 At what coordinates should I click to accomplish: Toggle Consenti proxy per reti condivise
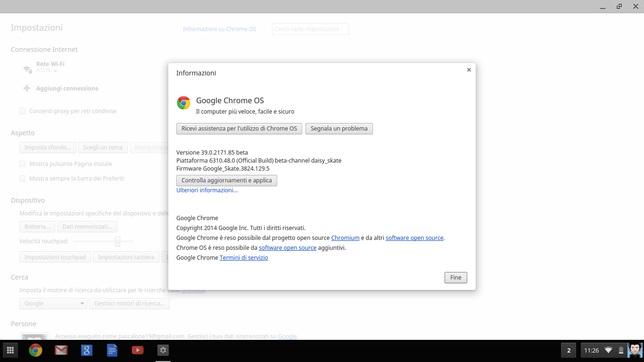[22, 111]
